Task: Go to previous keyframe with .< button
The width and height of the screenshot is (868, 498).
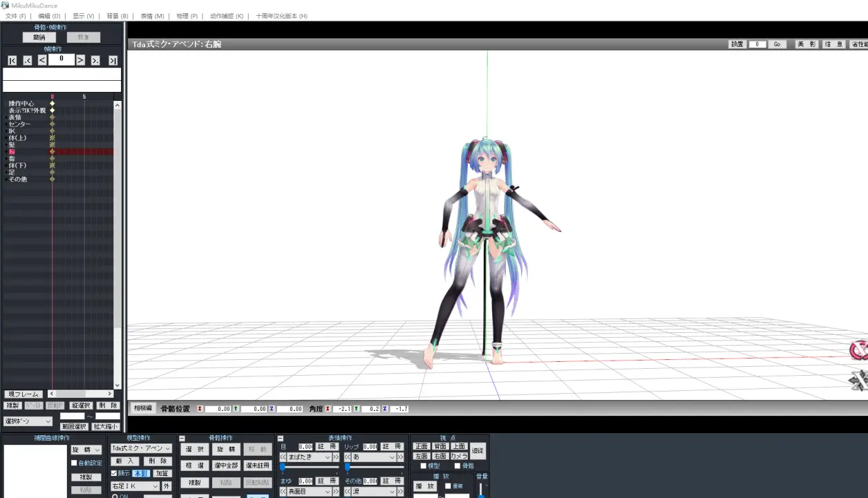Action: click(x=28, y=61)
